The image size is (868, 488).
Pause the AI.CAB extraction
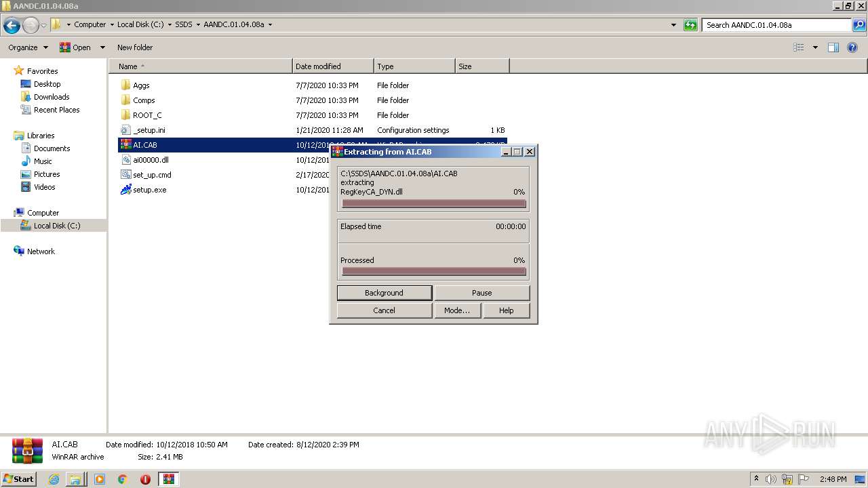[x=482, y=293]
